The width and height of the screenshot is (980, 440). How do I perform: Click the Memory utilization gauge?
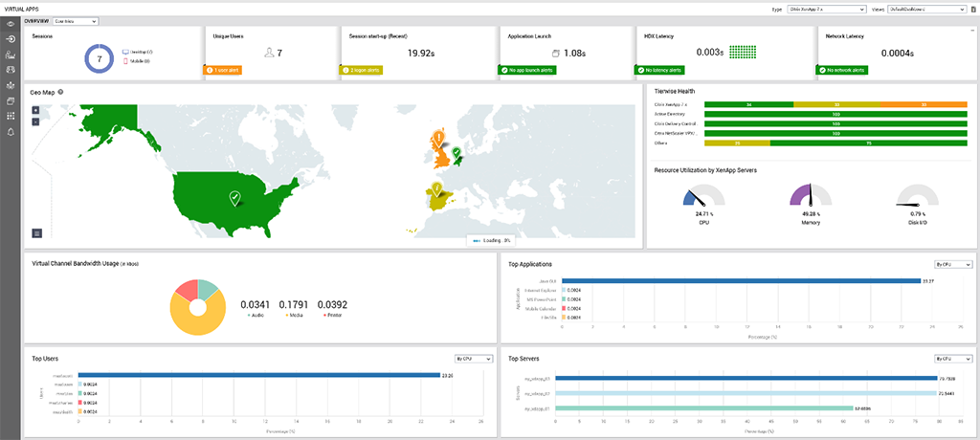(x=811, y=196)
